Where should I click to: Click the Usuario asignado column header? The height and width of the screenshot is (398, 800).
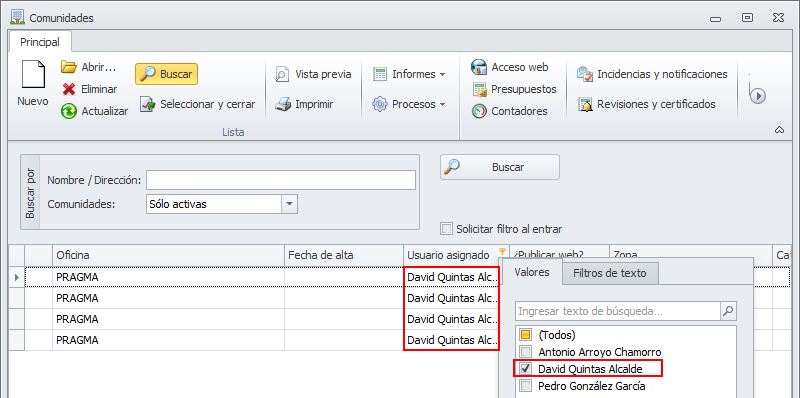456,255
